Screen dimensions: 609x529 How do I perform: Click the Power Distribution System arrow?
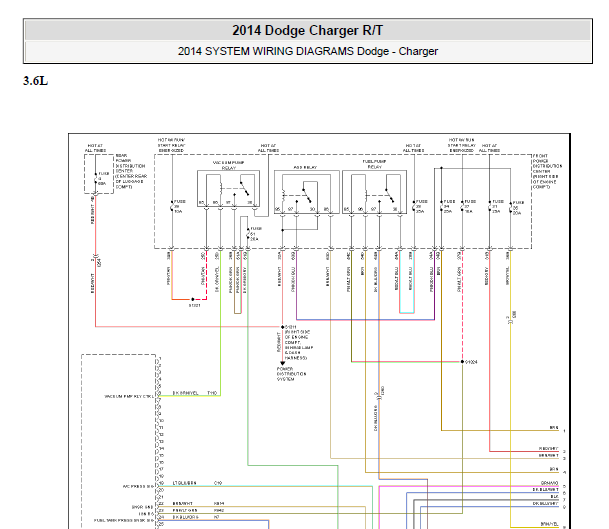coord(283,364)
